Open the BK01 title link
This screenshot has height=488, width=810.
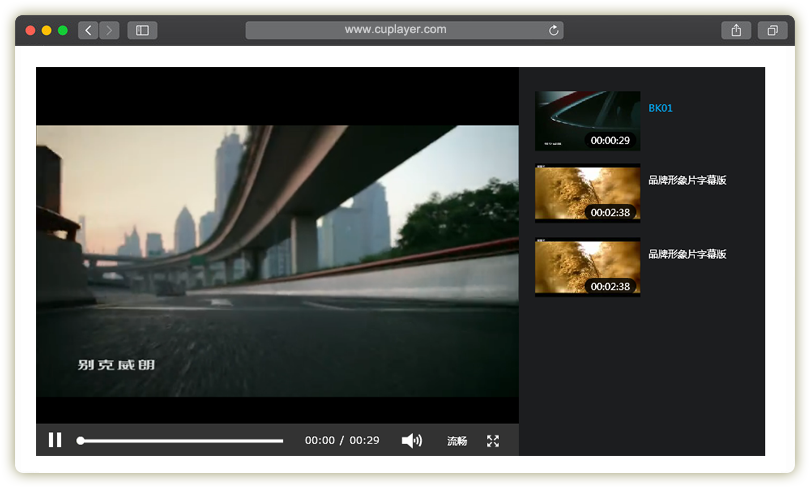coord(661,108)
